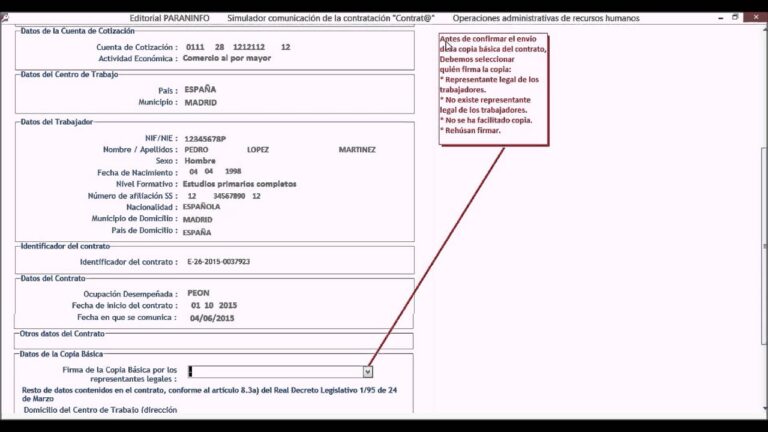Maximize the simulator window
This screenshot has width=768, height=432.
(x=735, y=17)
